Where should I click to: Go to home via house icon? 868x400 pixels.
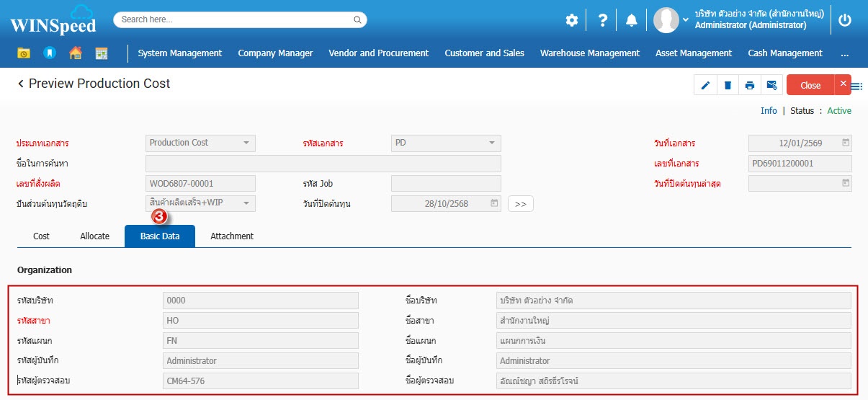point(75,53)
